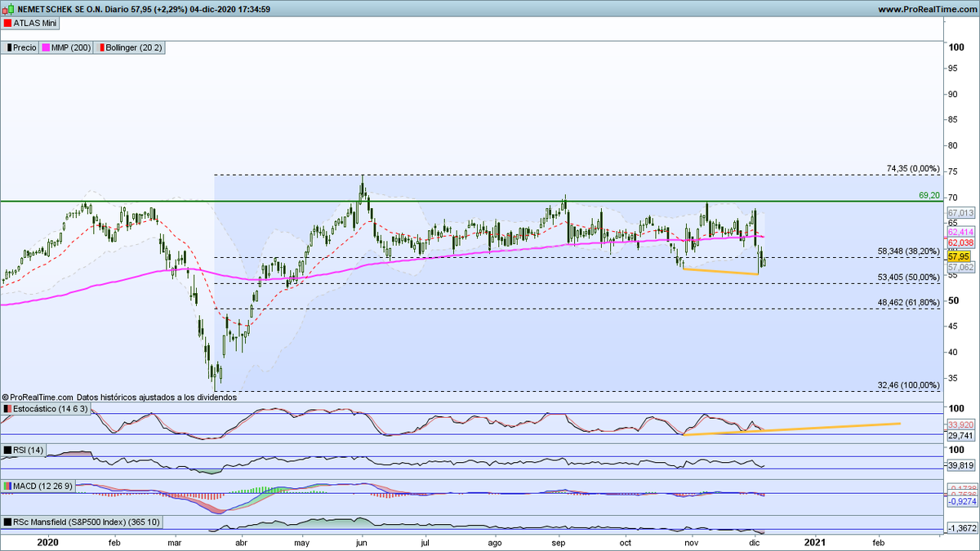This screenshot has width=980, height=551.
Task: Click the candlestick chart icon beside NEMETSCHEK title
Action: [x=7, y=9]
